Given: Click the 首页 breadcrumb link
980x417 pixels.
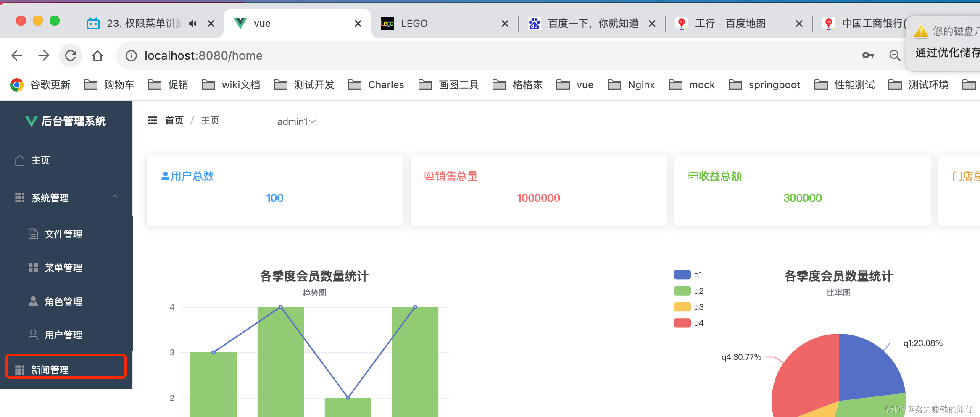Looking at the screenshot, I should pyautogui.click(x=174, y=121).
